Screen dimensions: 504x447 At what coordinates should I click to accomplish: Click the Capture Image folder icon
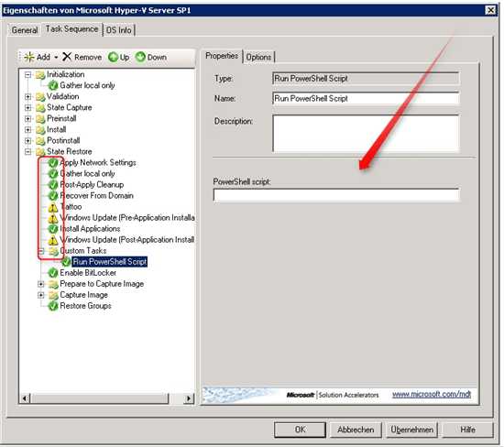[53, 295]
